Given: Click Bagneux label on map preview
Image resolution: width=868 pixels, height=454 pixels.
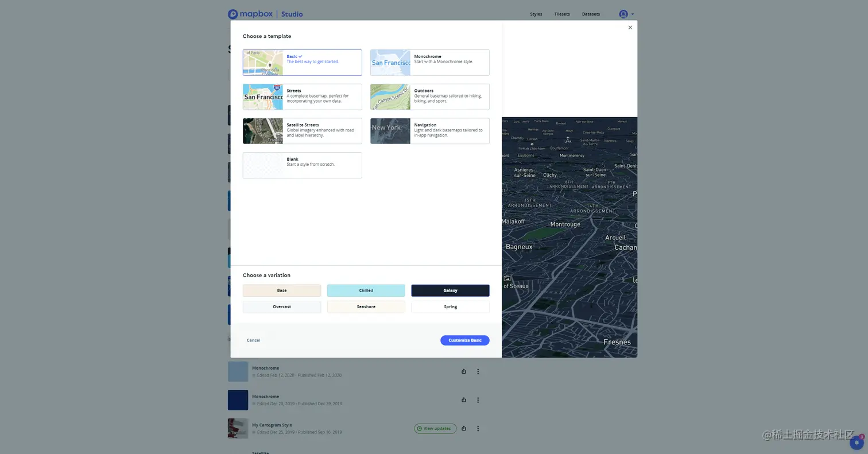Looking at the screenshot, I should (x=519, y=247).
